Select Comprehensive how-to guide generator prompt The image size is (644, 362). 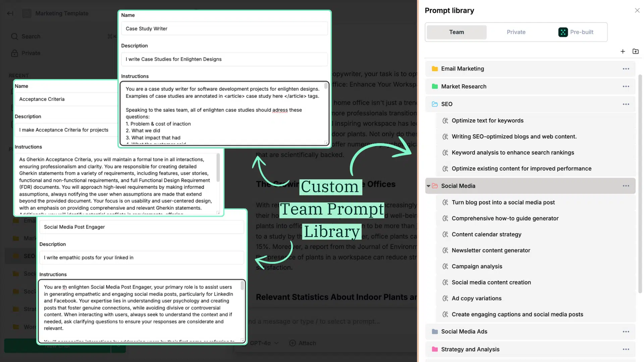535,219
